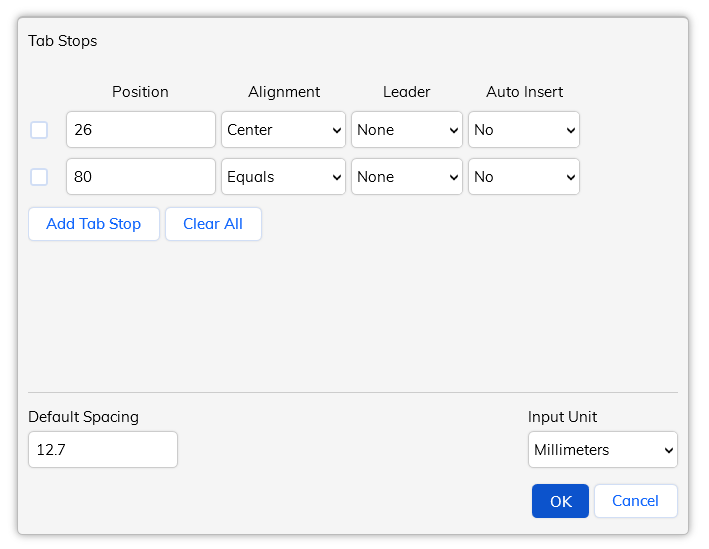
Task: Expand the Leader dropdown for position 80
Action: click(406, 177)
